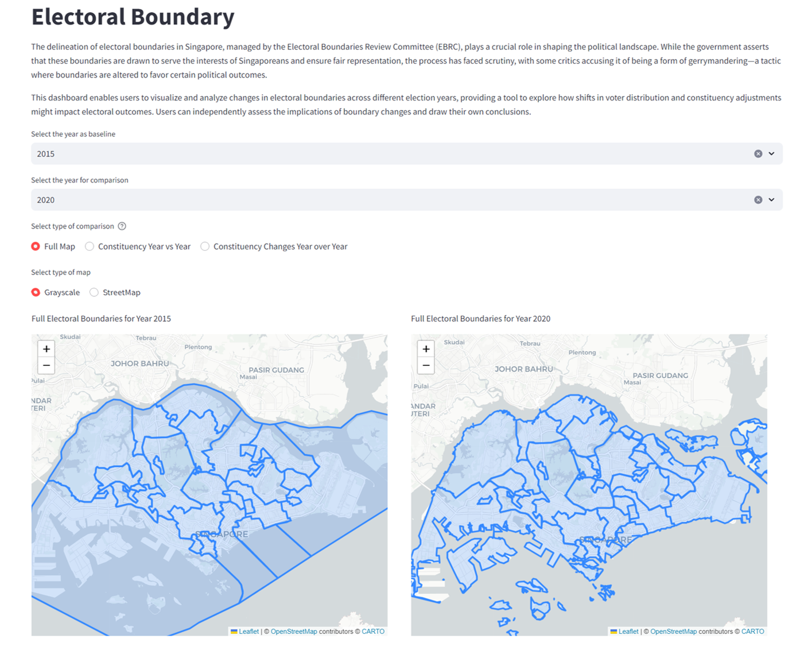Zoom in on the 2020 boundaries map

tap(426, 349)
